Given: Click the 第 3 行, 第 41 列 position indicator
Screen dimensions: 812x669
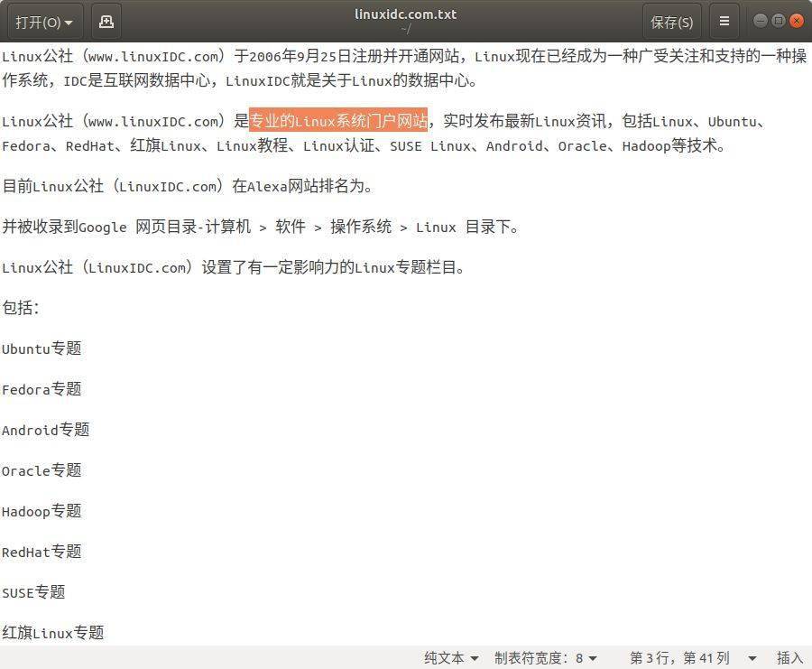Looking at the screenshot, I should click(x=679, y=658).
